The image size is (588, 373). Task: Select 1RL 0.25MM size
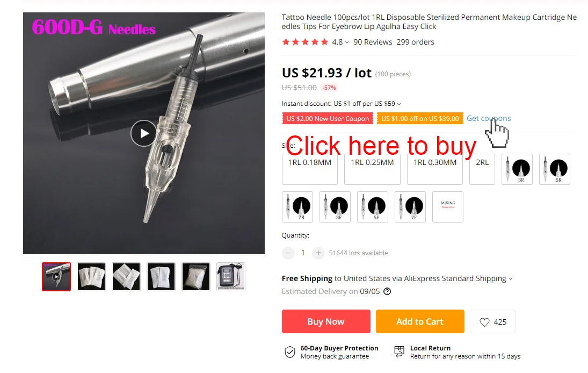372,169
